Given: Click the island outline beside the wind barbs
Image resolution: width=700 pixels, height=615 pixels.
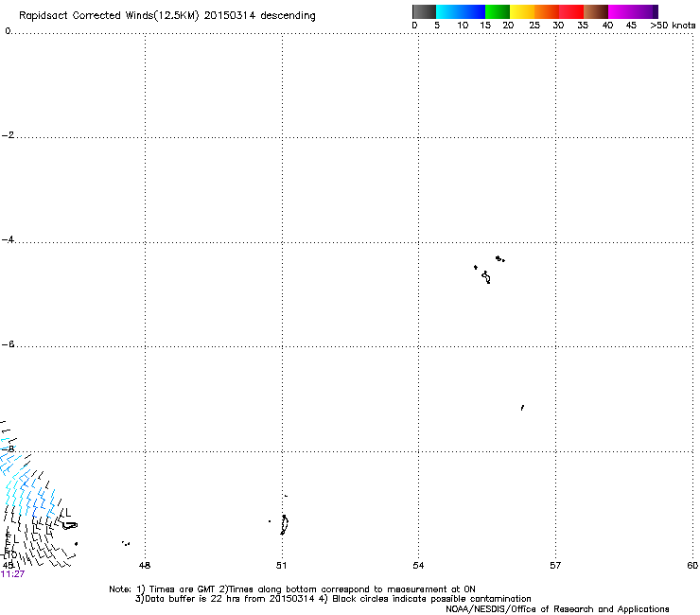Looking at the screenshot, I should point(70,526).
